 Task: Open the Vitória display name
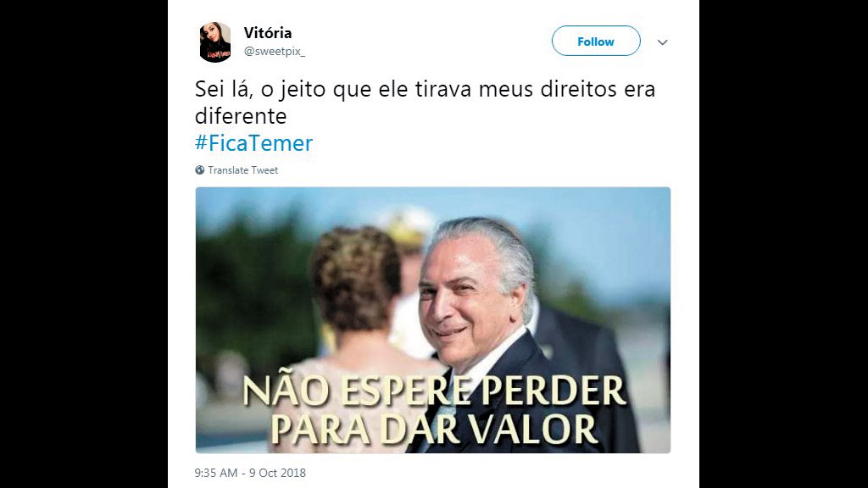tap(268, 33)
